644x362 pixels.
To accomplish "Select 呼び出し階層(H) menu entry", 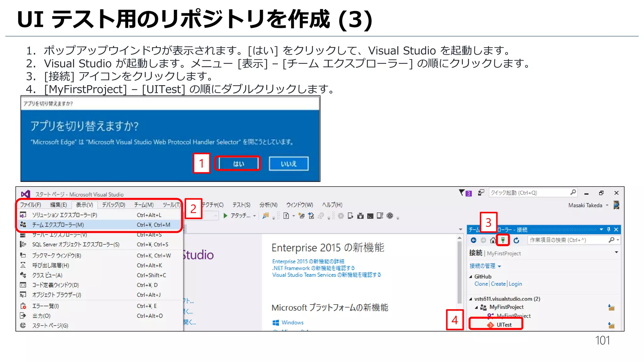I will click(x=99, y=265).
